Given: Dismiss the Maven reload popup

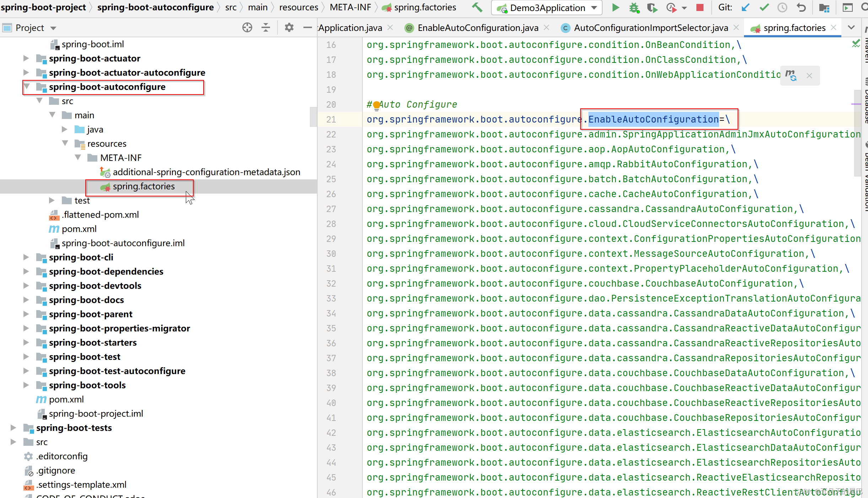Looking at the screenshot, I should click(x=809, y=76).
